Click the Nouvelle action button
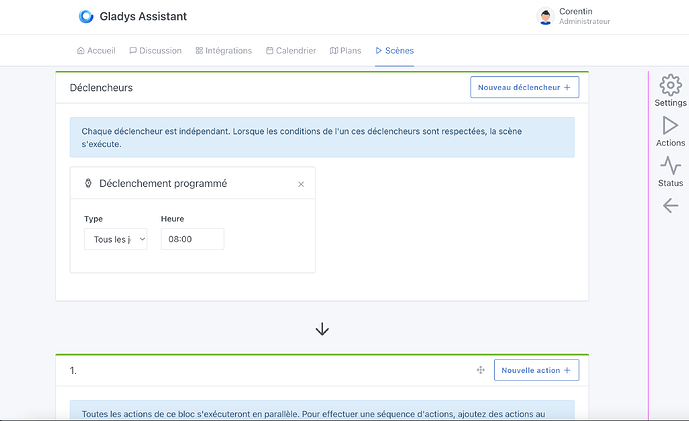This screenshot has width=689, height=421. [536, 370]
